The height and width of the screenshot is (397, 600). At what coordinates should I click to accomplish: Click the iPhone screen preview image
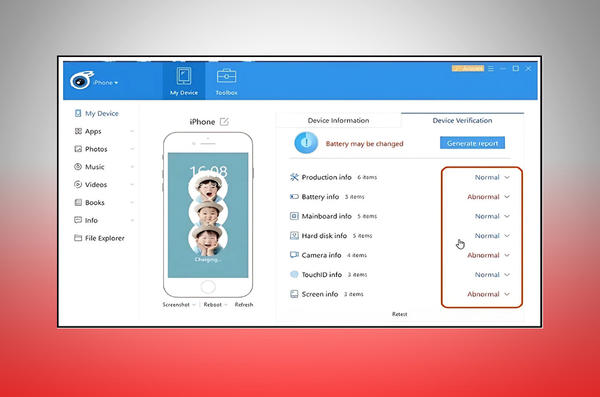click(208, 215)
